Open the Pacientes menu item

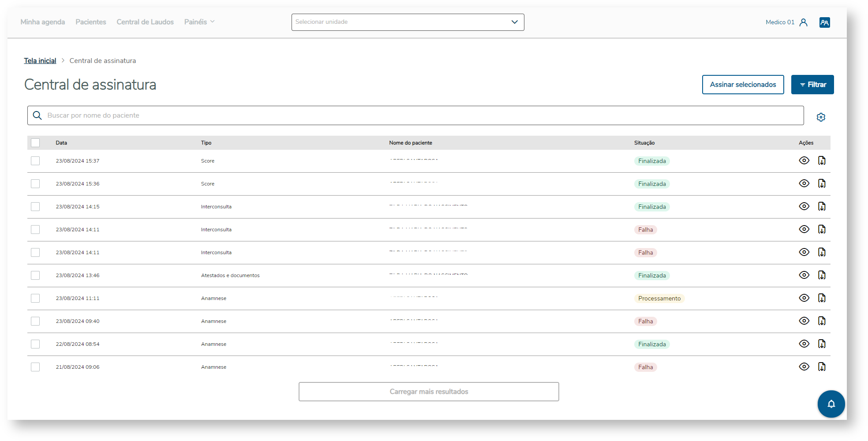click(91, 22)
